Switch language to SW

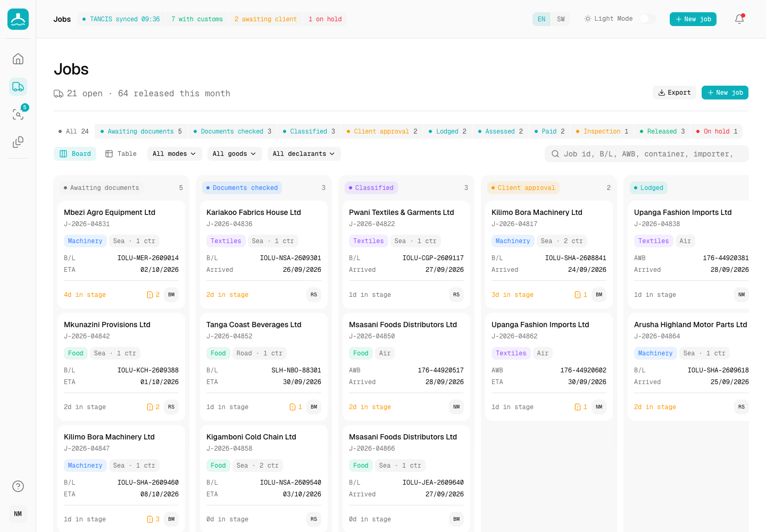coord(561,19)
